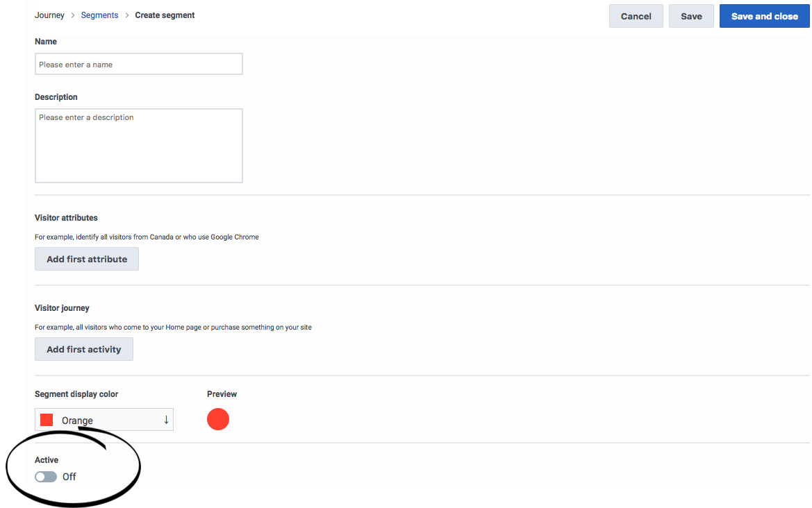Click the Create segment breadcrumb text
Viewport: 812px width, 508px height.
(x=165, y=15)
